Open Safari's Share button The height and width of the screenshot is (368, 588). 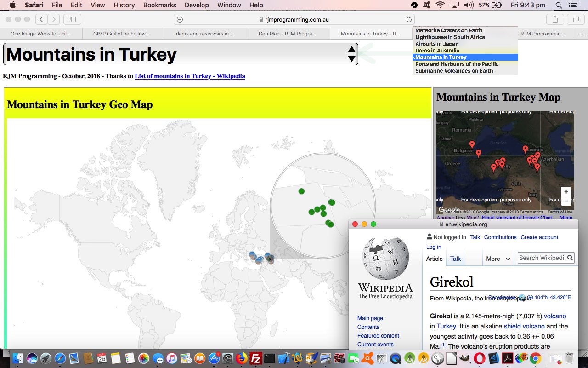point(555,19)
